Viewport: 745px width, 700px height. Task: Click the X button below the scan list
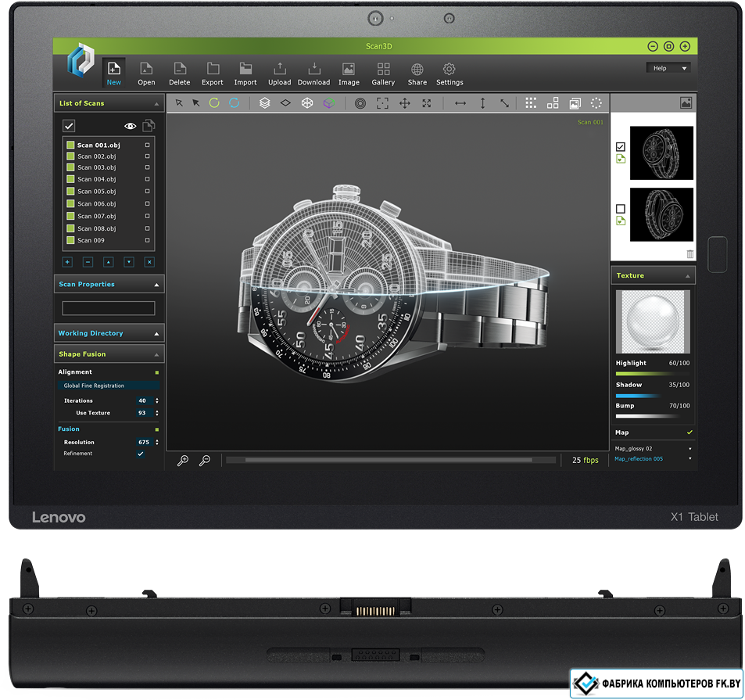point(149,262)
